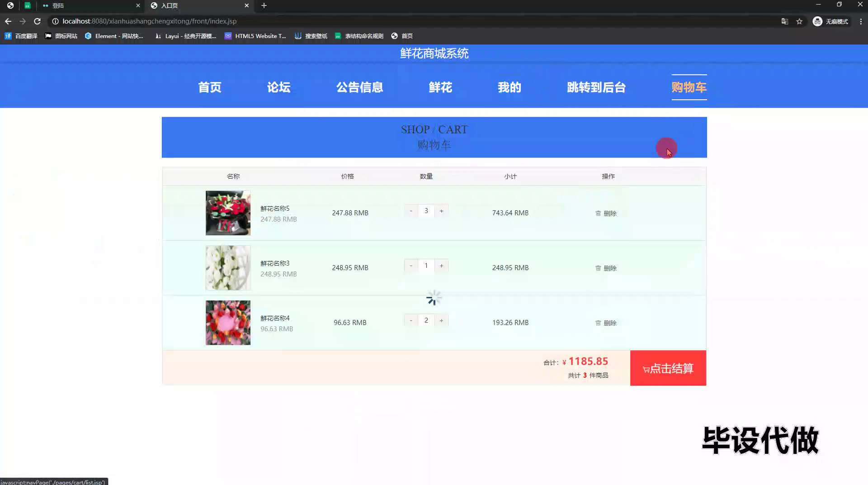Decrease quantity of 鲜花名称5

pos(411,211)
